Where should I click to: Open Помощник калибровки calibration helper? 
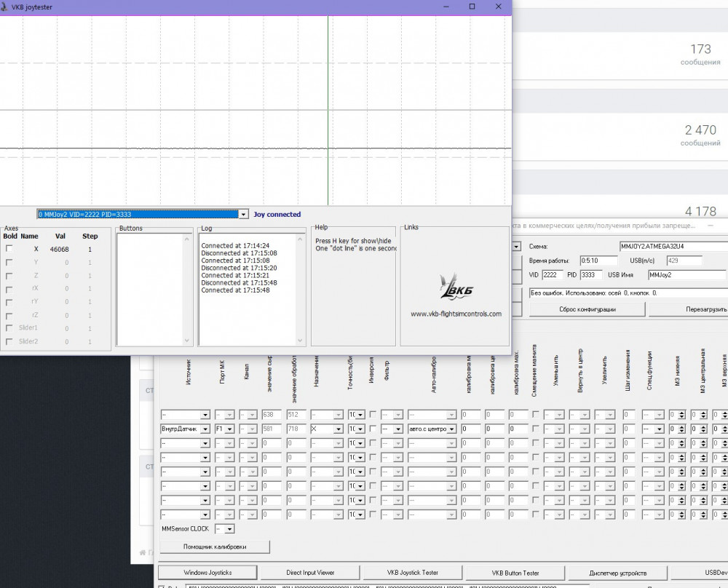tap(215, 547)
